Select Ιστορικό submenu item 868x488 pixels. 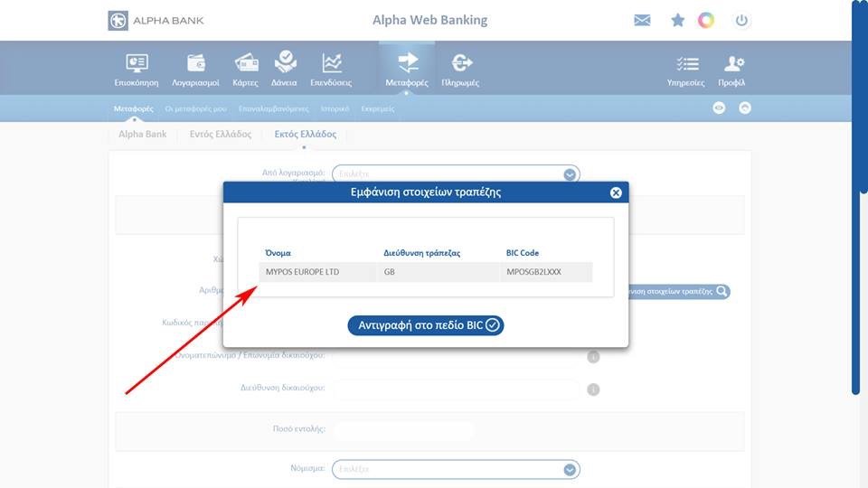(x=335, y=108)
